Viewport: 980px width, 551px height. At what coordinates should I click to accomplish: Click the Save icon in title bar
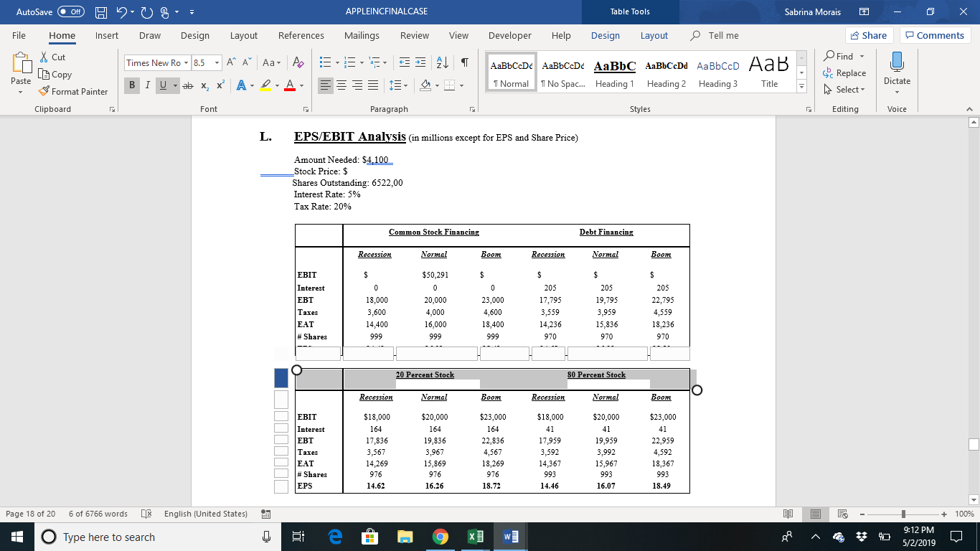coord(102,11)
